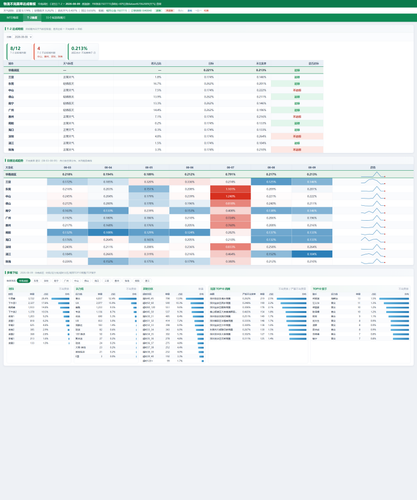417x500 pixels.
Task: Select the 广州 city filter chip
Action: (x=66, y=281)
